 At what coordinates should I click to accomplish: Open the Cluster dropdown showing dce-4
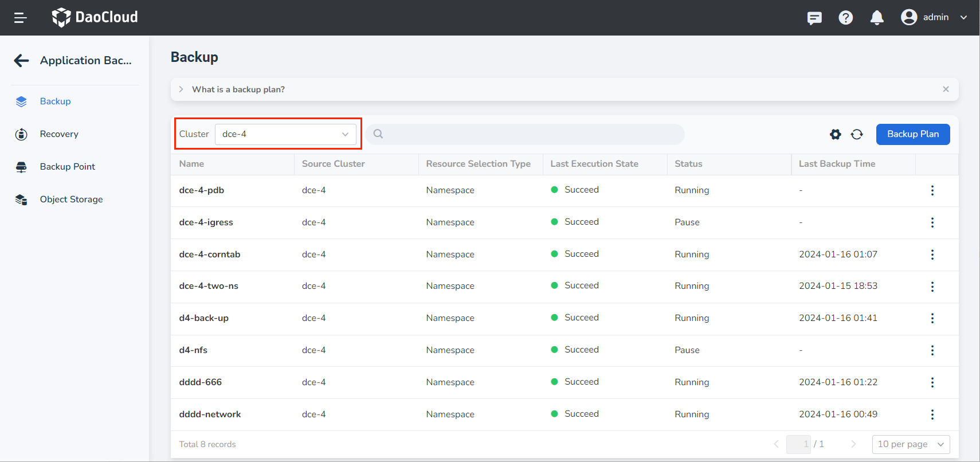[x=285, y=134]
